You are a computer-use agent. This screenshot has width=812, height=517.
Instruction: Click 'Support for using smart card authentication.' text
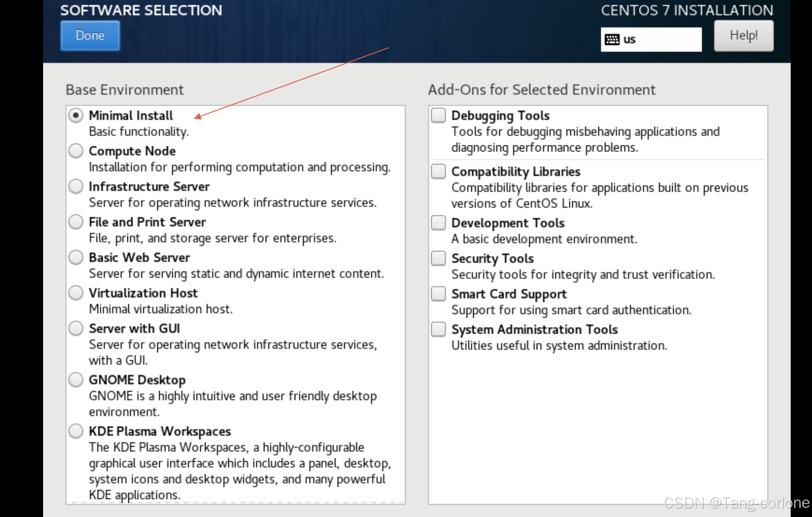571,310
